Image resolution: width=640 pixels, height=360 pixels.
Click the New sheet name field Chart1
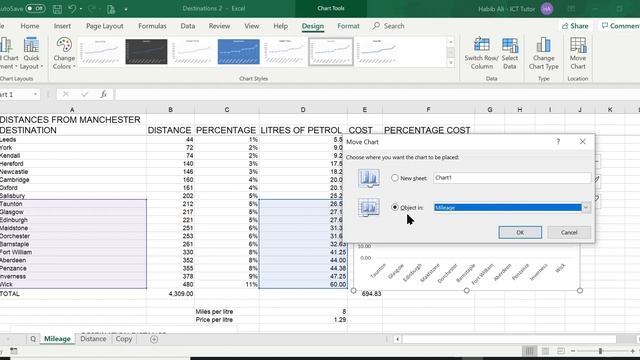click(x=512, y=178)
